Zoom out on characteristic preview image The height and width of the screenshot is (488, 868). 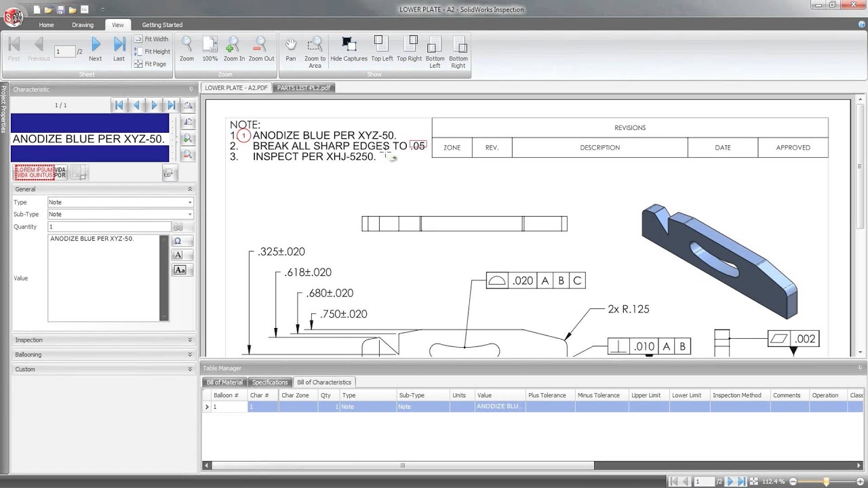tap(188, 155)
